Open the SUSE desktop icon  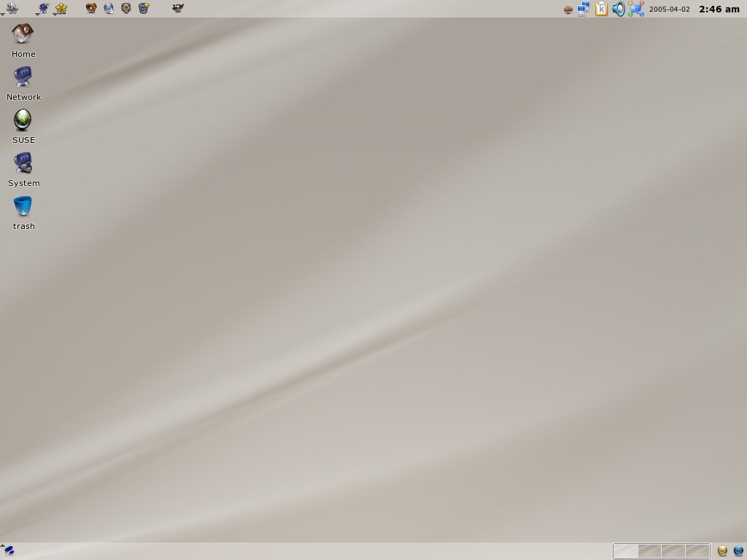pyautogui.click(x=23, y=127)
